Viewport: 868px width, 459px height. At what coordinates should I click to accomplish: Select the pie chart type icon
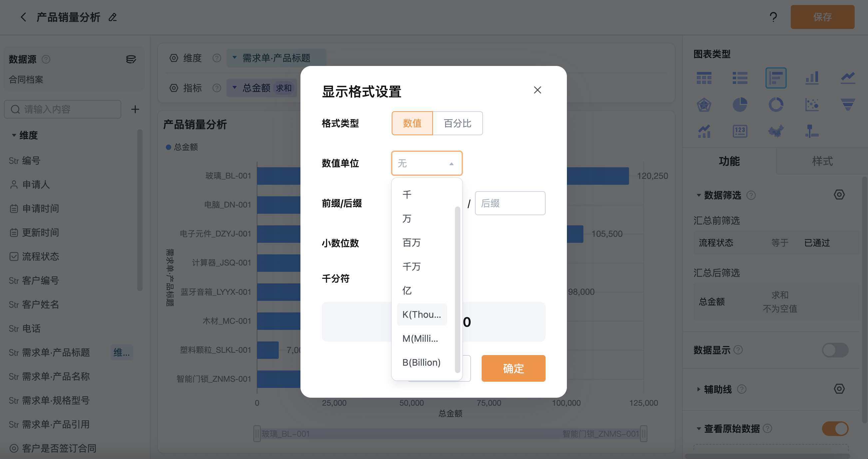click(740, 105)
